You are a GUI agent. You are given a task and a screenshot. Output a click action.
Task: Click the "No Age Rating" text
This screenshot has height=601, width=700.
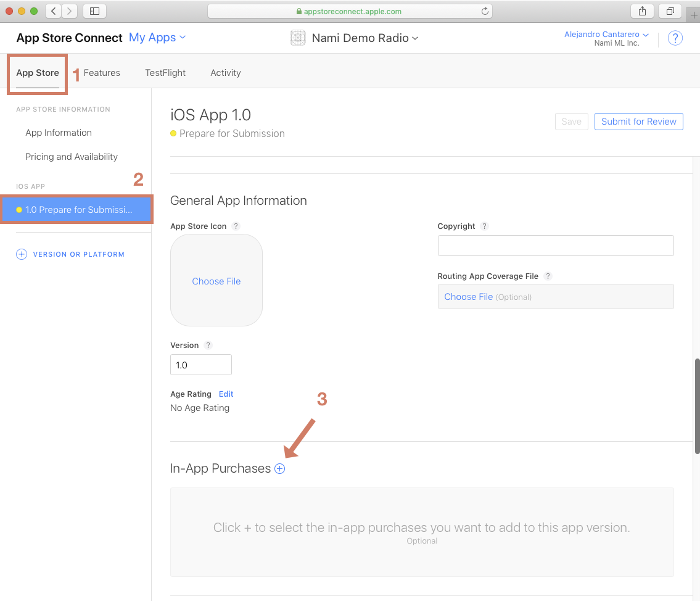tap(200, 408)
